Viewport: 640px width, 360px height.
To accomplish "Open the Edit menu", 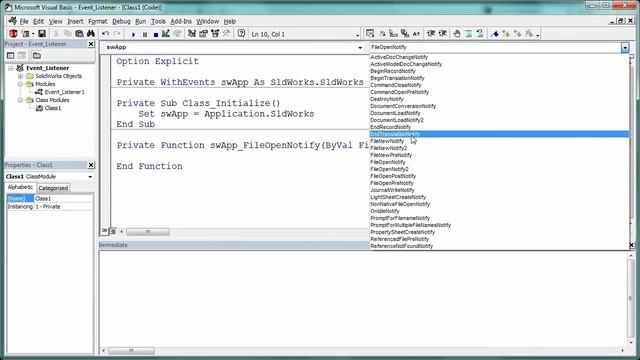I will click(x=38, y=21).
